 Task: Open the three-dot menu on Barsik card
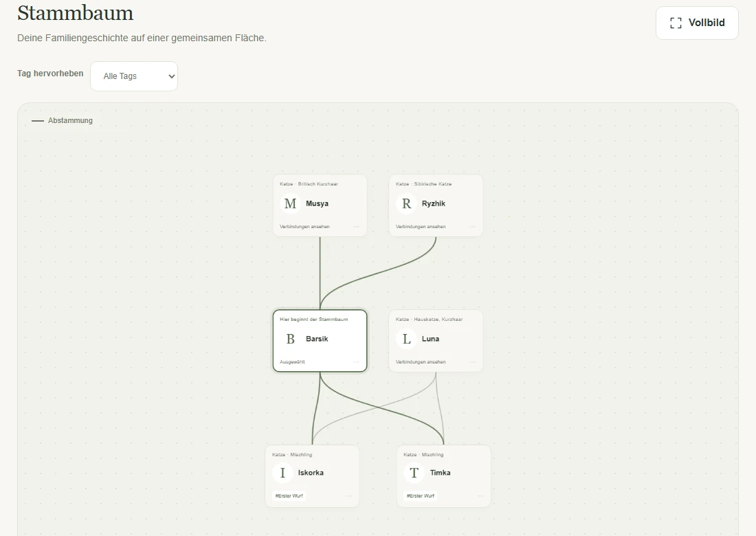[356, 362]
